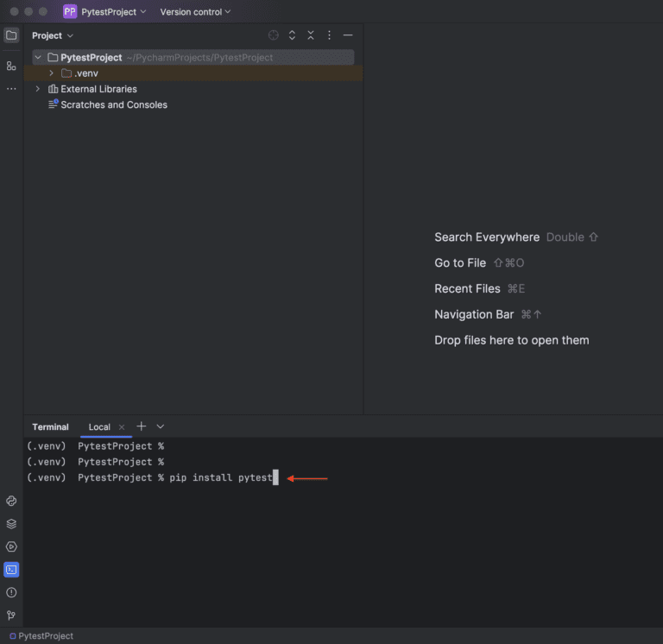Screen dimensions: 663x644
Task: Toggle the Terminal tool window icon
Action: (x=11, y=570)
